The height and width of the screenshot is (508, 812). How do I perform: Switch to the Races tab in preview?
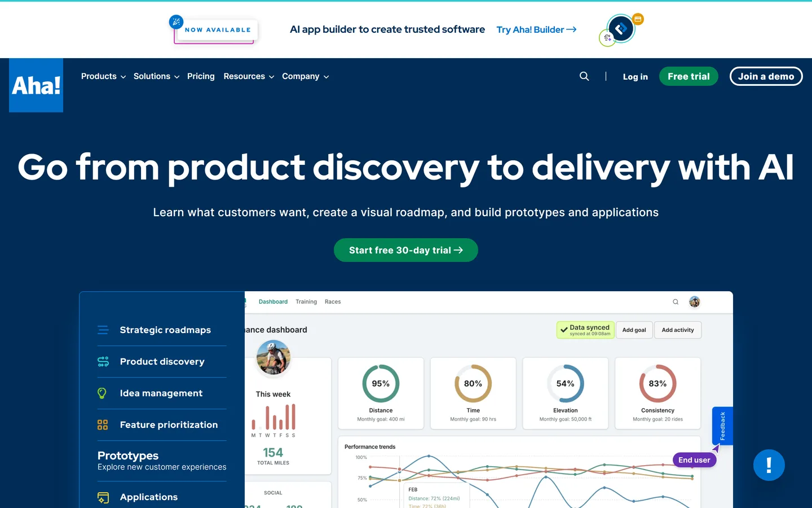tap(333, 302)
